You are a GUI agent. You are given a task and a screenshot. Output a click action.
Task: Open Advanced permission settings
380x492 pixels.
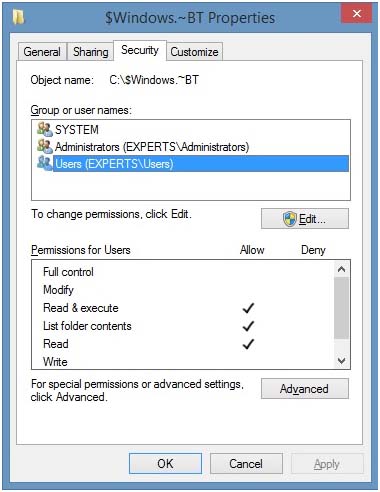pyautogui.click(x=305, y=389)
